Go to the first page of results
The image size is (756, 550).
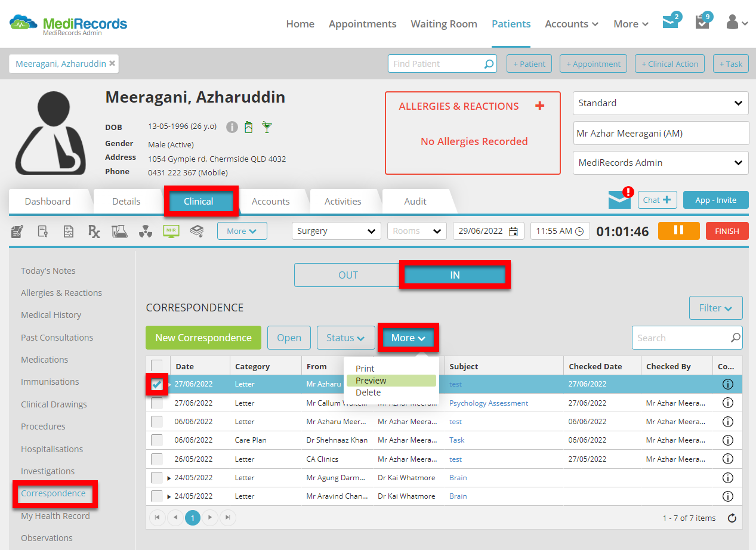pos(157,518)
